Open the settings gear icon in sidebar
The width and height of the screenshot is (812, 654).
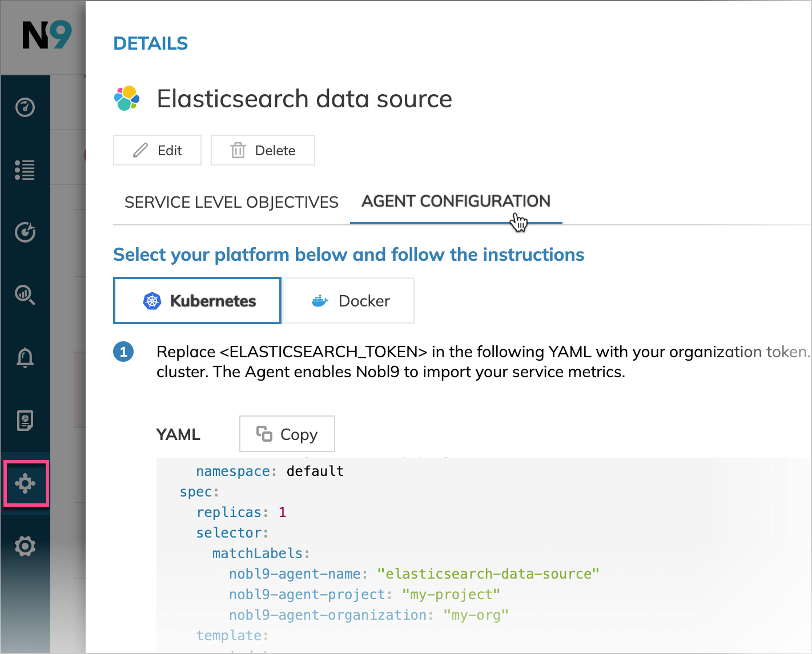tap(25, 546)
